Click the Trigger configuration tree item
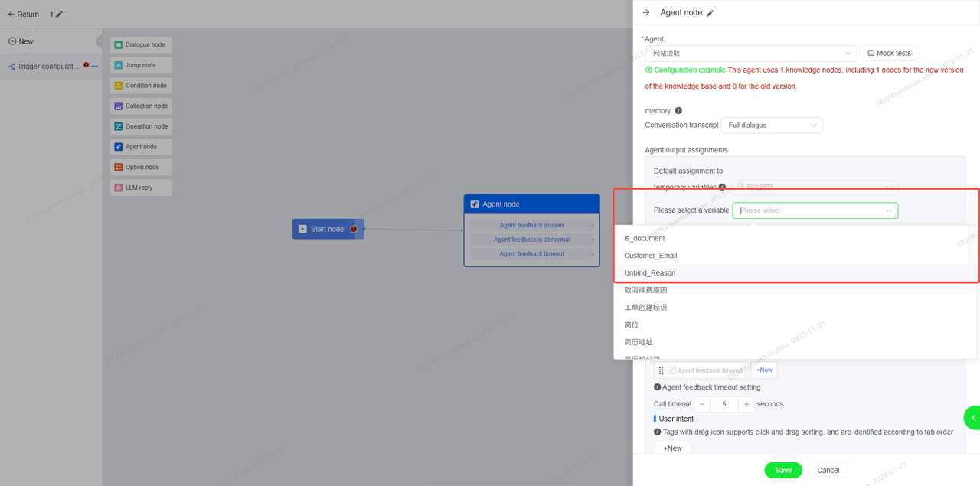The height and width of the screenshot is (486, 980). (46, 67)
